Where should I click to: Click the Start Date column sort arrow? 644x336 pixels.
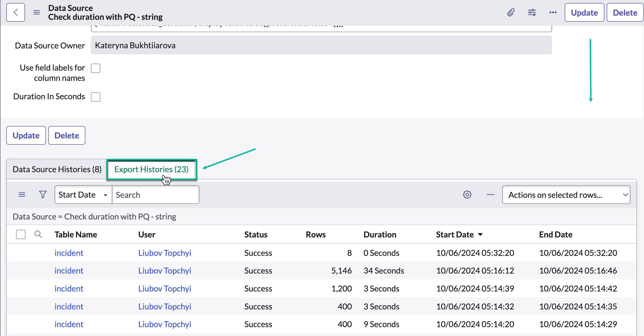(480, 235)
